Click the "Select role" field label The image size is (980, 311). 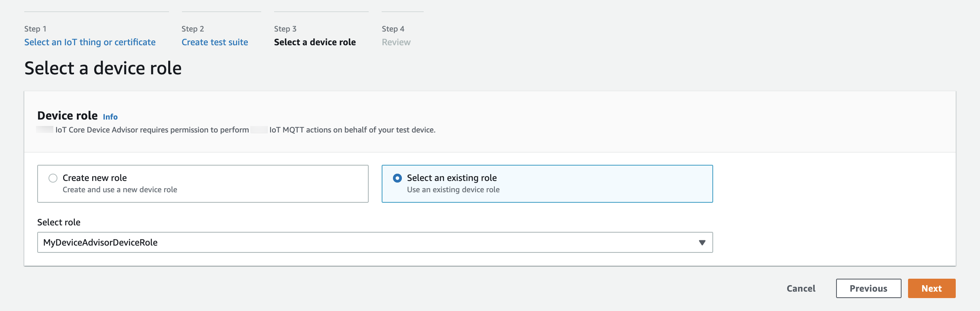click(x=59, y=223)
